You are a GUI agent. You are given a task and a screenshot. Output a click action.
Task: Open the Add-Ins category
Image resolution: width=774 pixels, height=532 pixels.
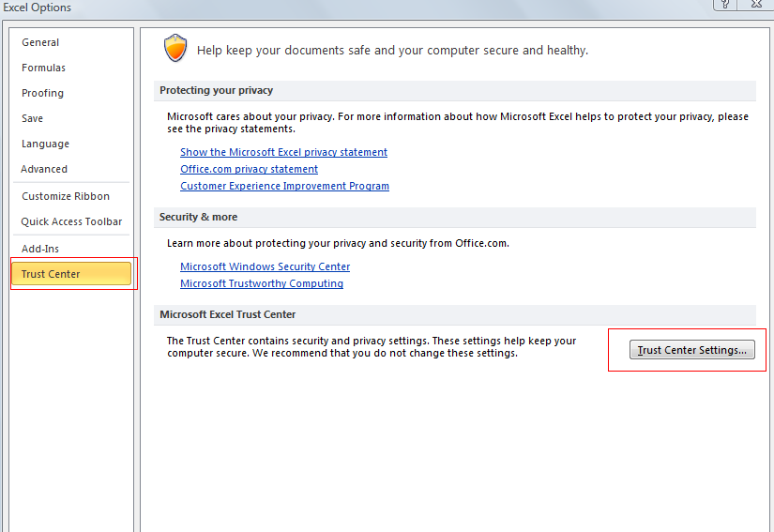pyautogui.click(x=40, y=249)
